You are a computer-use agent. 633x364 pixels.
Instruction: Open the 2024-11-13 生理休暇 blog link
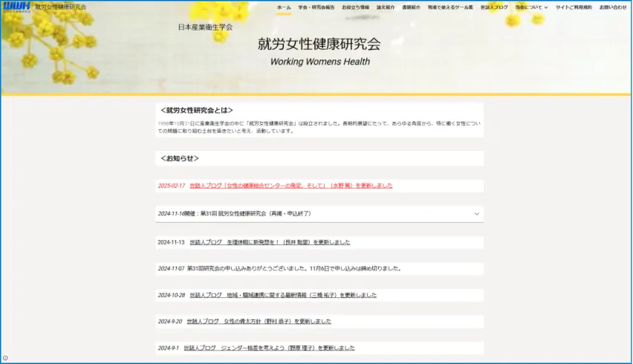270,242
